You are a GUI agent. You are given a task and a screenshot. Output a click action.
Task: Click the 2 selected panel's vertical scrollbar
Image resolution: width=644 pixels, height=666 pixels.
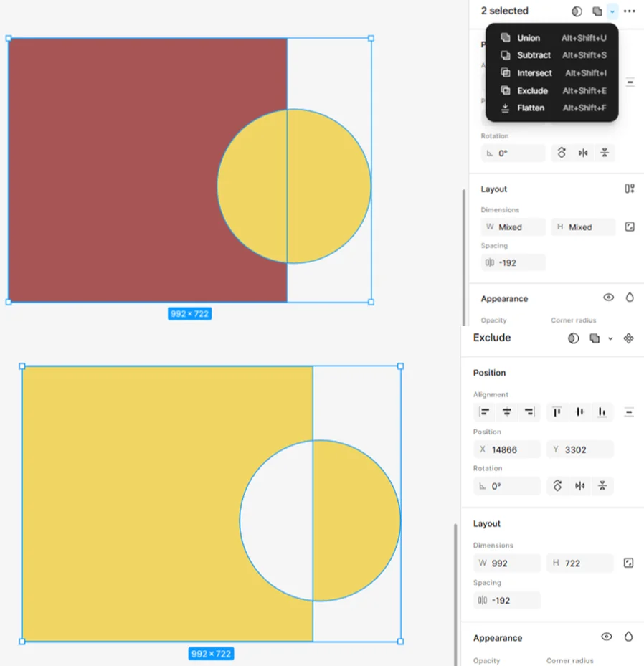coord(463,257)
